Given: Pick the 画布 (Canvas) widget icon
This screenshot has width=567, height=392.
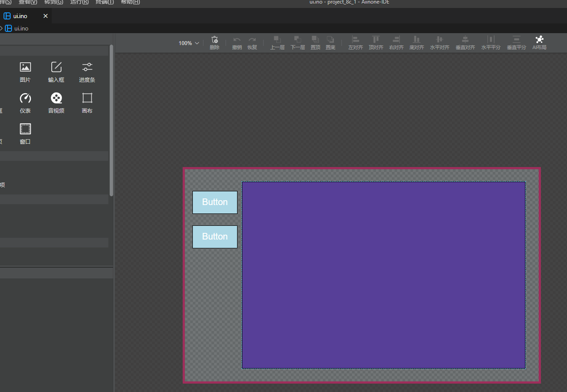Looking at the screenshot, I should click(87, 99).
